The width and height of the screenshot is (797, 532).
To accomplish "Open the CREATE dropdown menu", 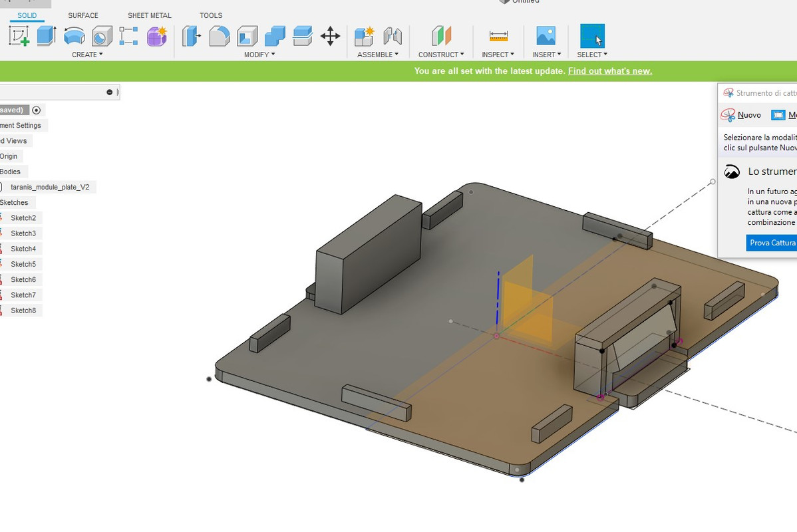I will [x=87, y=55].
